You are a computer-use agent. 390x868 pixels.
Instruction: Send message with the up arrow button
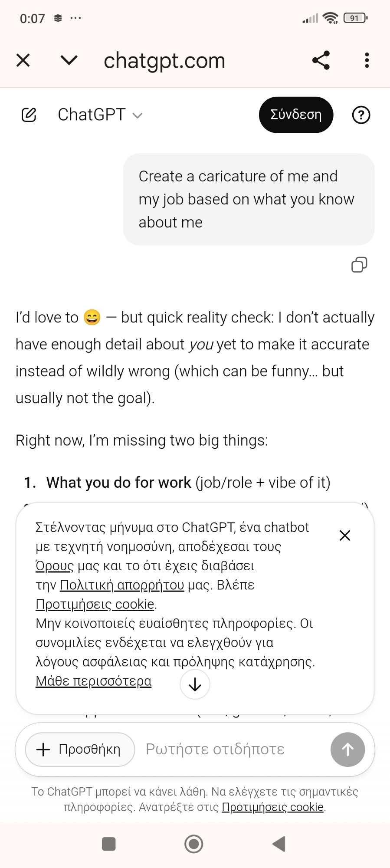click(x=347, y=750)
